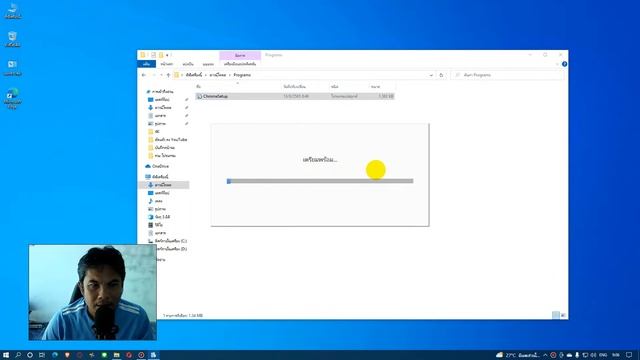Image resolution: width=640 pixels, height=360 pixels.
Task: Open taskbar clock calendar
Action: pos(616,355)
